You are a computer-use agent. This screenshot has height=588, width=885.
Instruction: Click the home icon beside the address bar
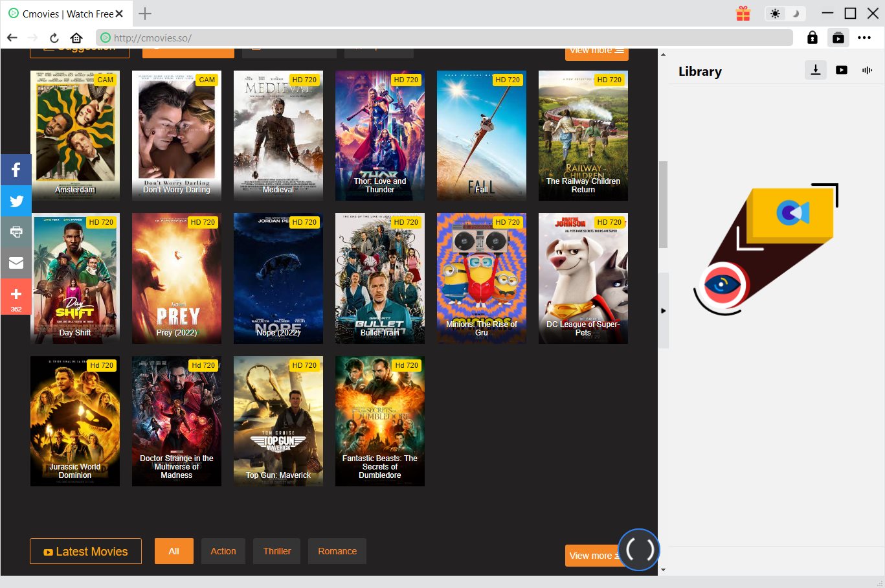pyautogui.click(x=76, y=38)
